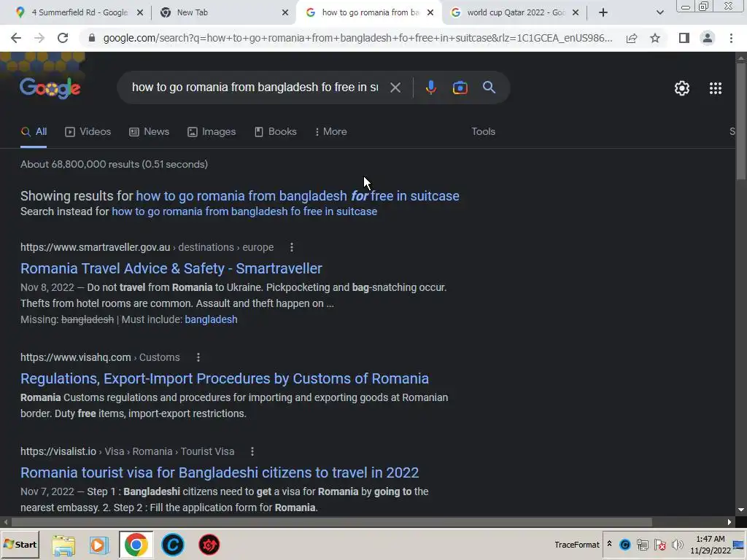
Task: Expand the More search categories
Action: coord(330,131)
